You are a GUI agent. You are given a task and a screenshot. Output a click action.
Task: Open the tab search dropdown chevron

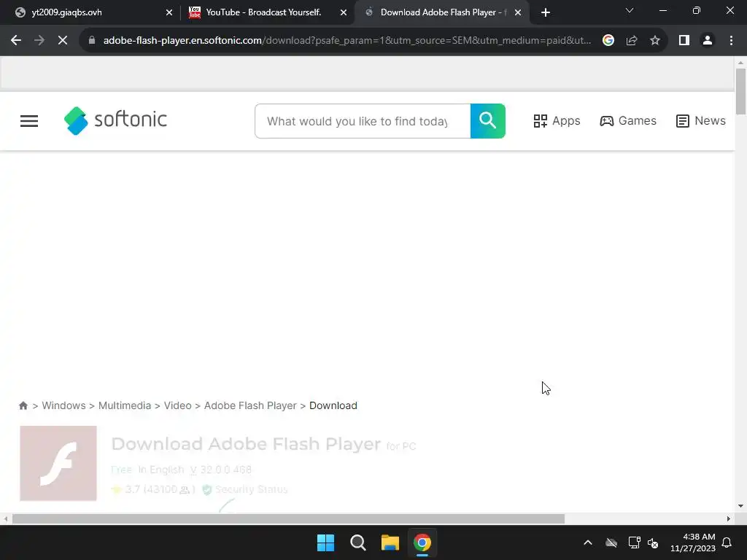pos(630,10)
